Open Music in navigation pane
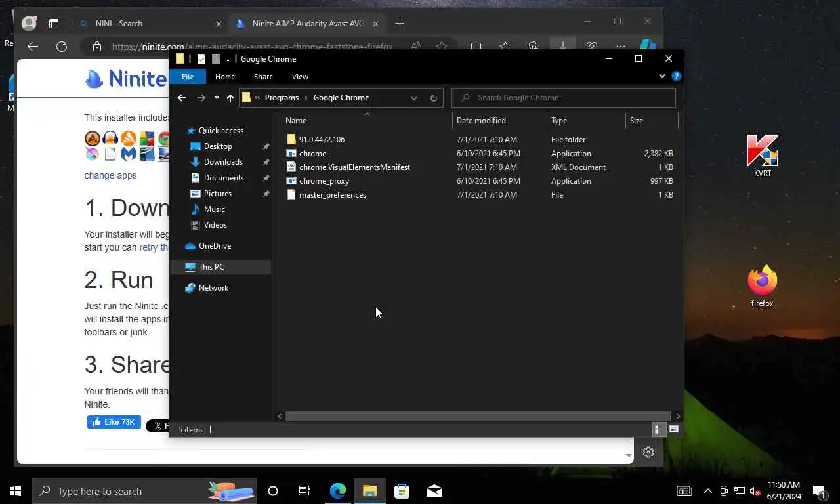Screen dimensions: 840x504 [214, 209]
